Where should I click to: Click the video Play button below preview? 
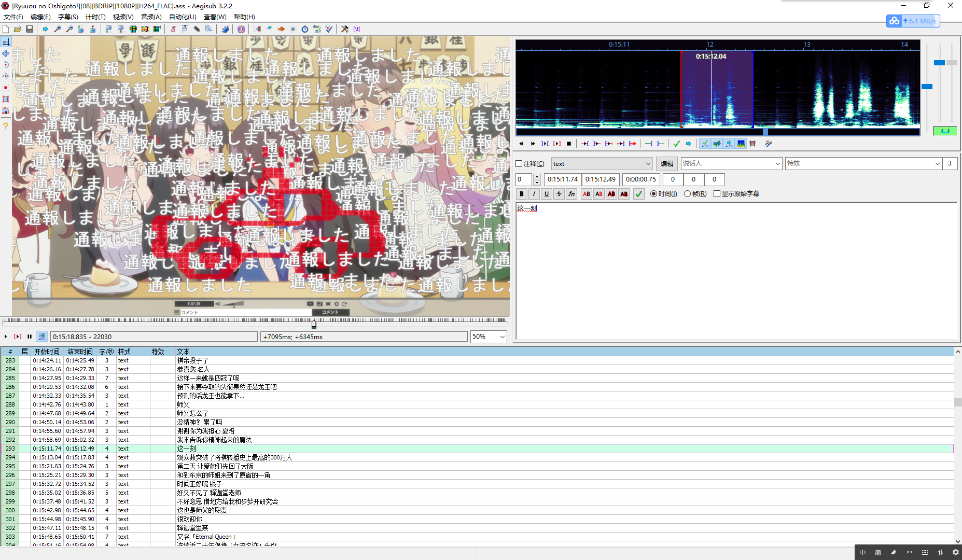click(x=6, y=337)
